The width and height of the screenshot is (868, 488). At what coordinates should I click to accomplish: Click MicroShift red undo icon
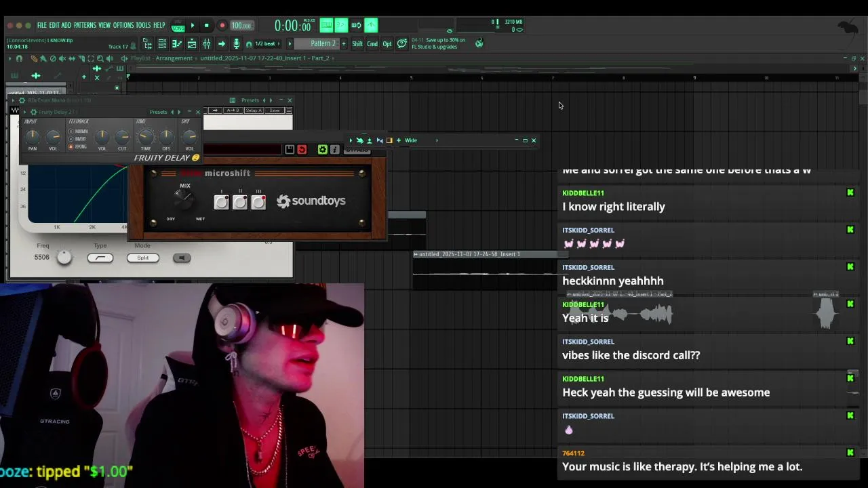(x=302, y=150)
